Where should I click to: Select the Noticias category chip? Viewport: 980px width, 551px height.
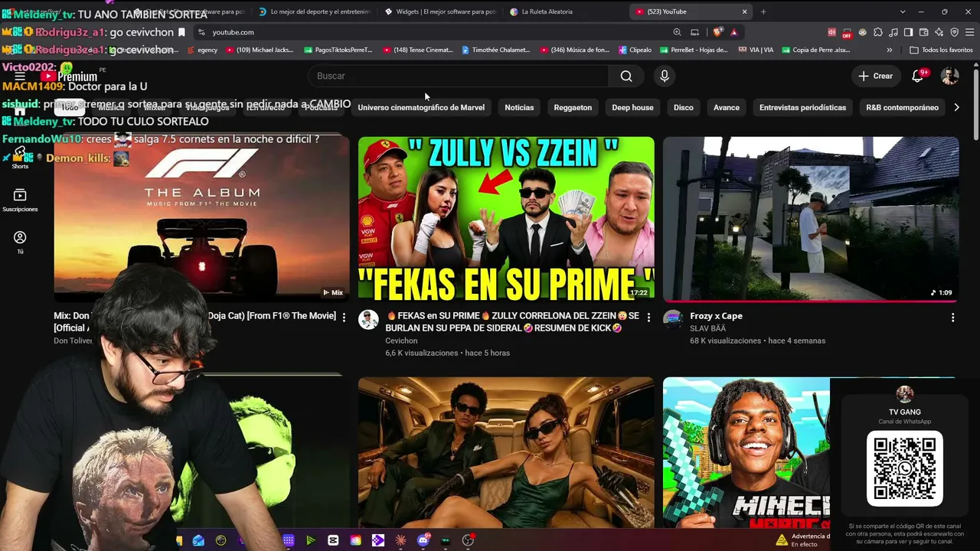(519, 107)
